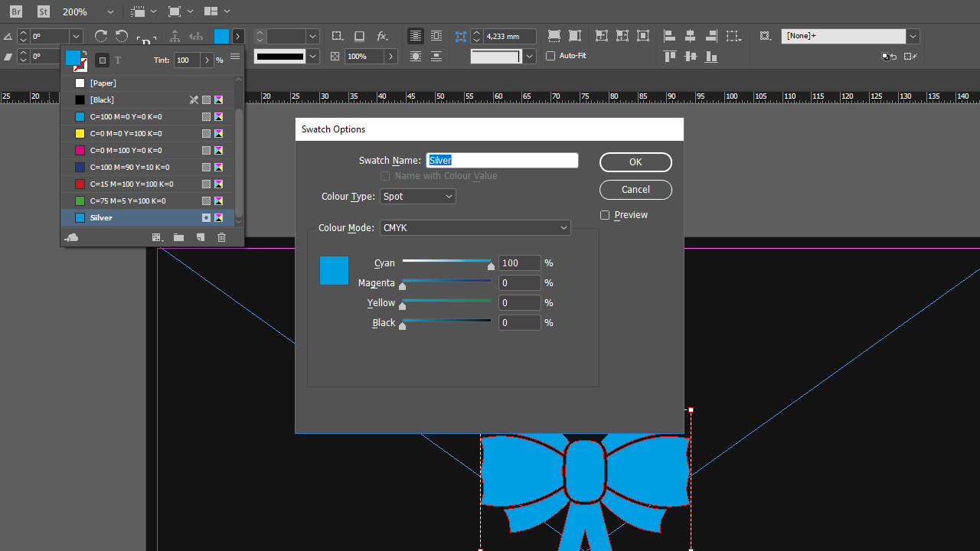Click the new swatch icon
980x551 pixels.
click(201, 238)
